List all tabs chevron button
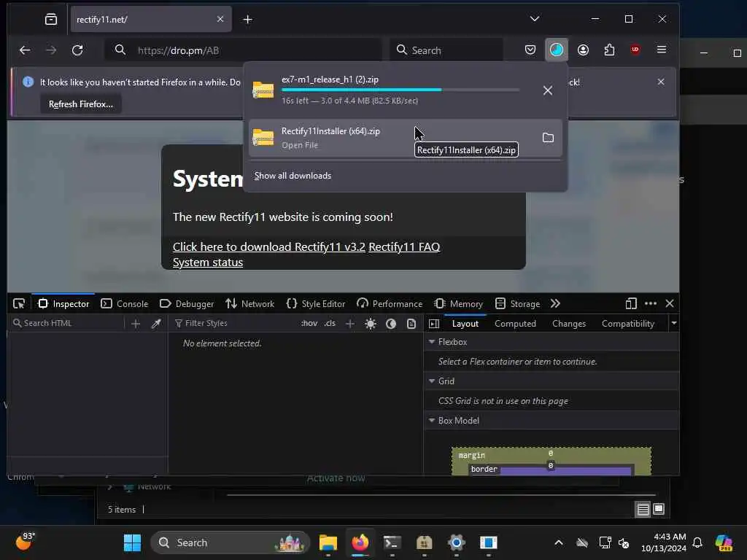The height and width of the screenshot is (560, 747). click(535, 19)
